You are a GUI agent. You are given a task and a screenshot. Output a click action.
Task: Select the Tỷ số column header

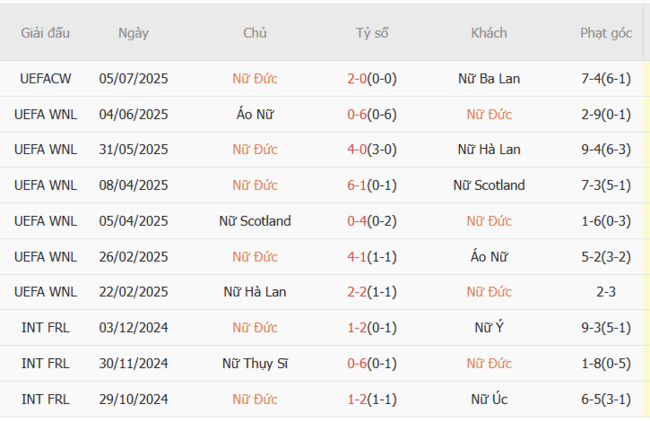tap(372, 33)
